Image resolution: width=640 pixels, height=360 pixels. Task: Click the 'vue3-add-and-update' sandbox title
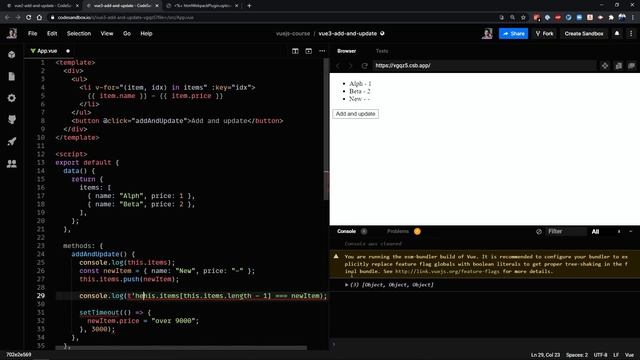pyautogui.click(x=347, y=33)
